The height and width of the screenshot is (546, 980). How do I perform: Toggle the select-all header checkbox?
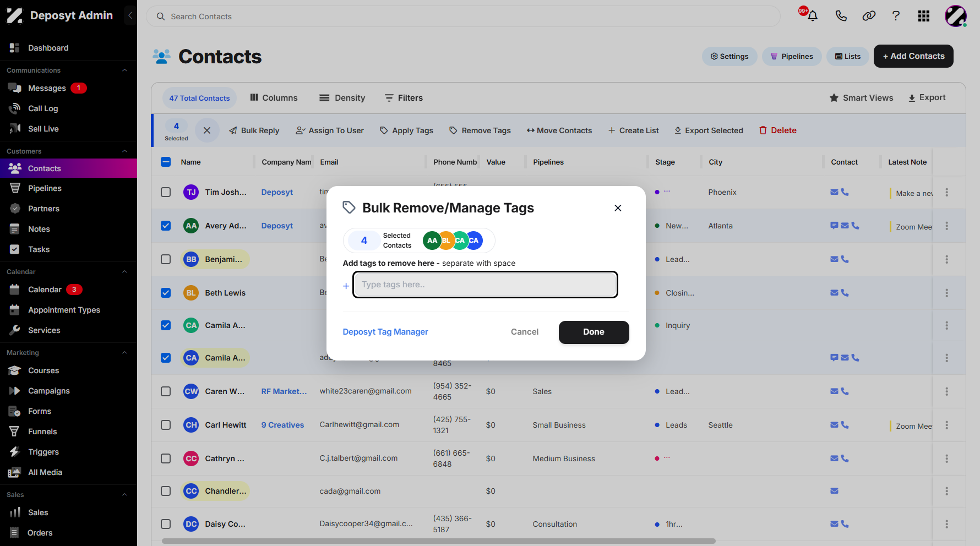pyautogui.click(x=166, y=162)
